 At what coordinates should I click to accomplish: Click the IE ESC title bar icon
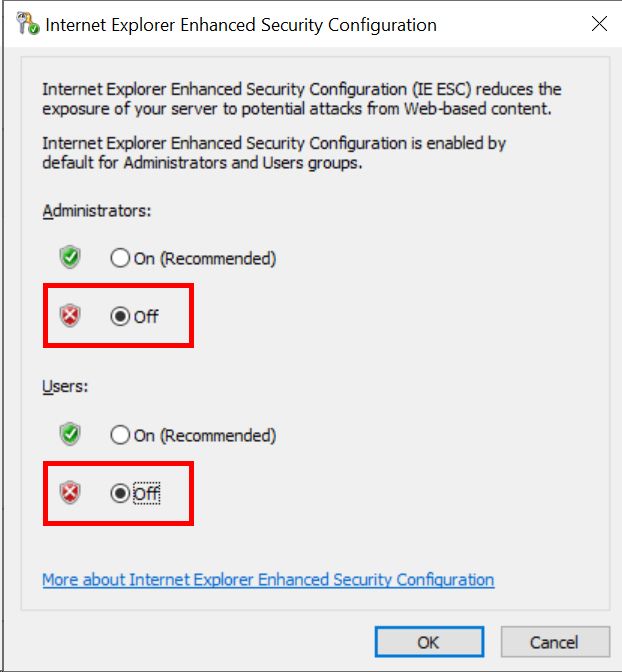tap(28, 25)
